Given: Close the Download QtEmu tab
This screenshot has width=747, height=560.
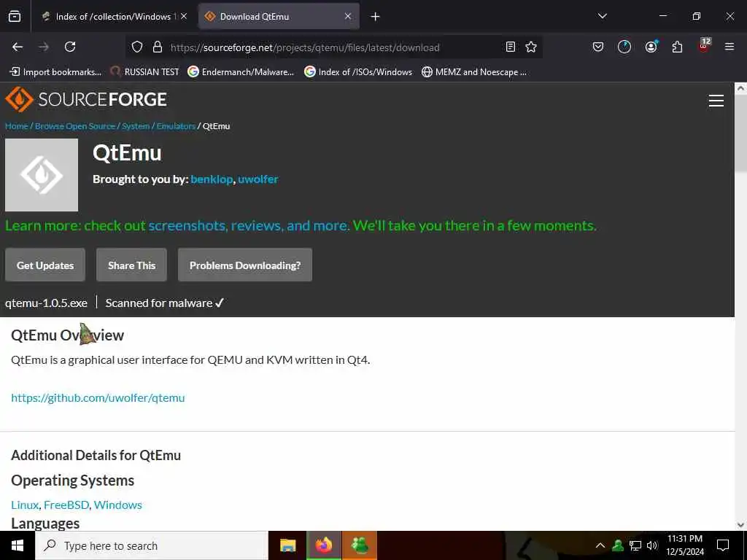Looking at the screenshot, I should (348, 17).
